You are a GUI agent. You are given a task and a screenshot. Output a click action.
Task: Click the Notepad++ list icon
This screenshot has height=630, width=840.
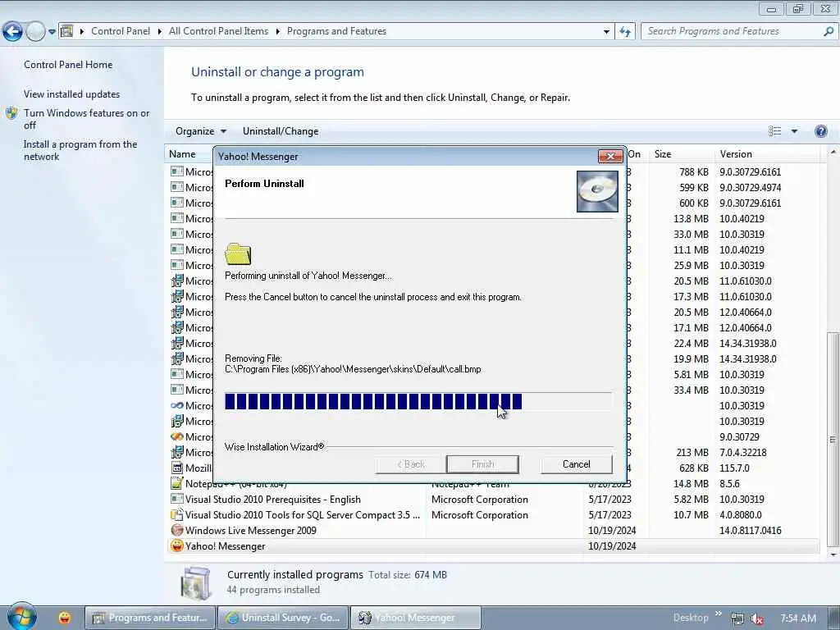click(177, 483)
